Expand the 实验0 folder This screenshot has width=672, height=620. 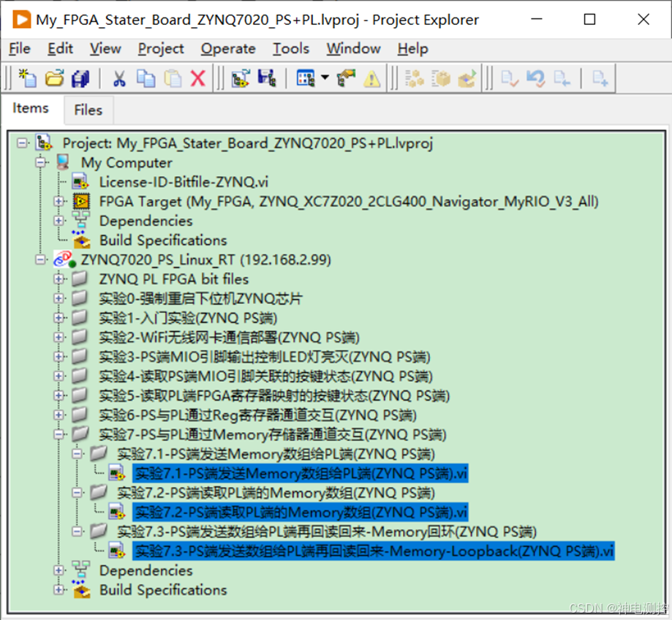pos(58,298)
